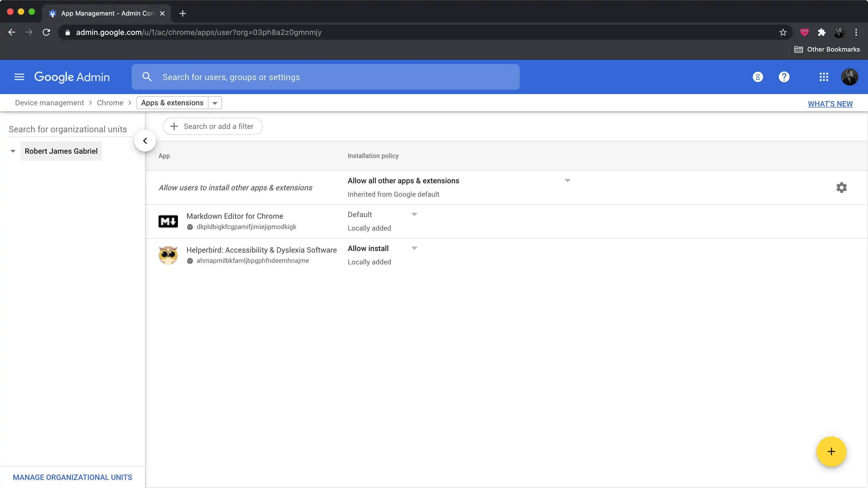The width and height of the screenshot is (868, 488).
Task: Reload the current page
Action: (46, 32)
